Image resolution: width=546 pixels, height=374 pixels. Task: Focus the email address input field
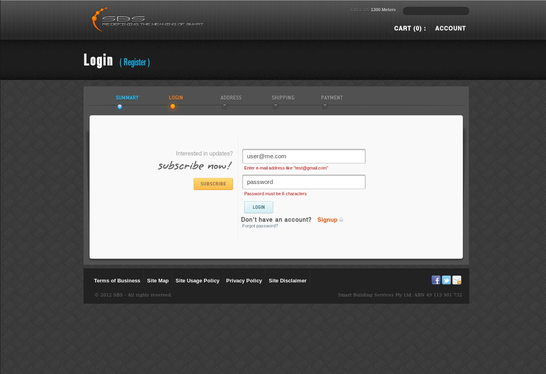pyautogui.click(x=304, y=156)
